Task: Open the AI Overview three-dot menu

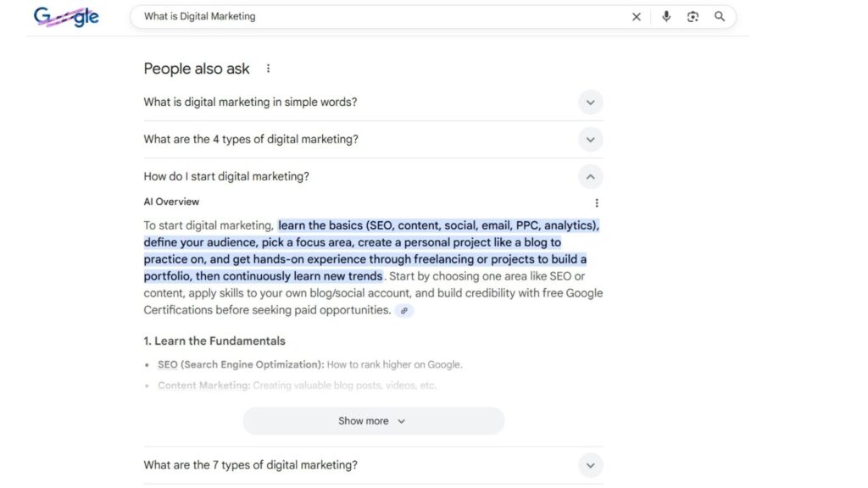Action: click(597, 202)
